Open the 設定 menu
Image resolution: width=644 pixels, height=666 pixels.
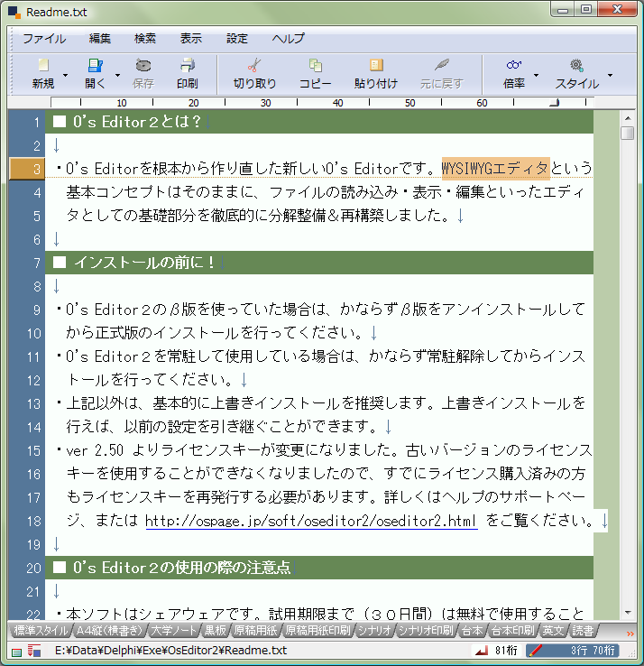click(237, 39)
